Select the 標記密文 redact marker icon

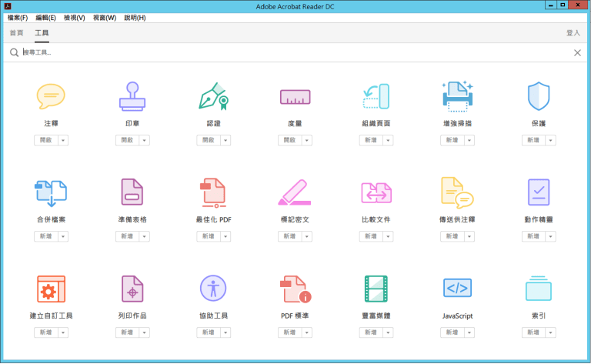click(x=295, y=192)
